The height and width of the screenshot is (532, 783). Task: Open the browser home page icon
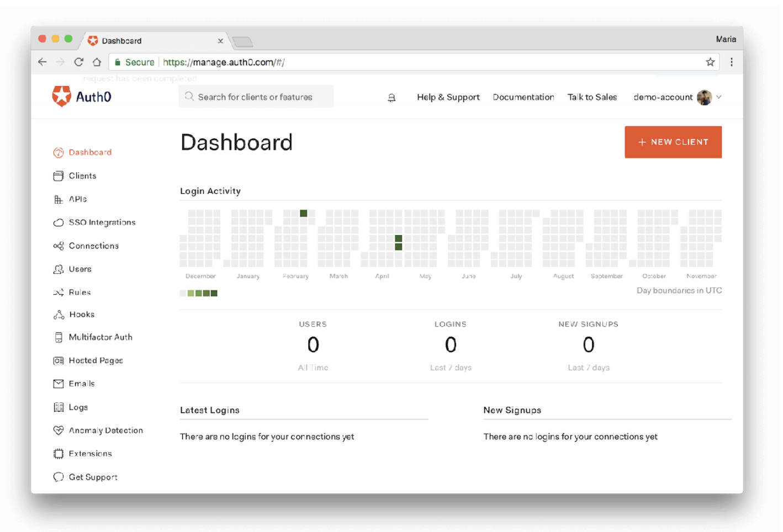[x=97, y=62]
